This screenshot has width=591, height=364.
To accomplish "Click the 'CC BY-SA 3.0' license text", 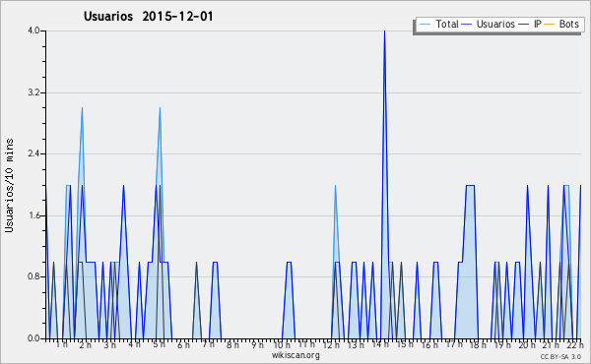I will click(560, 356).
